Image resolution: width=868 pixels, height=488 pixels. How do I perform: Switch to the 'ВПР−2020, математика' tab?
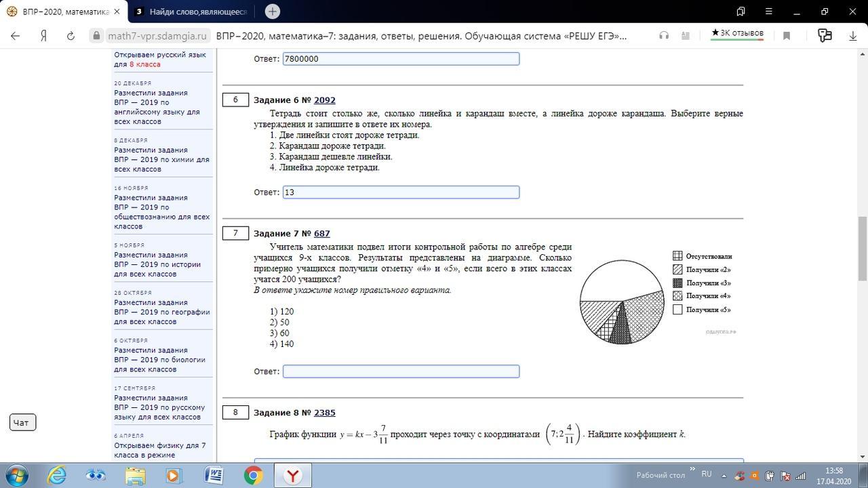(x=64, y=12)
